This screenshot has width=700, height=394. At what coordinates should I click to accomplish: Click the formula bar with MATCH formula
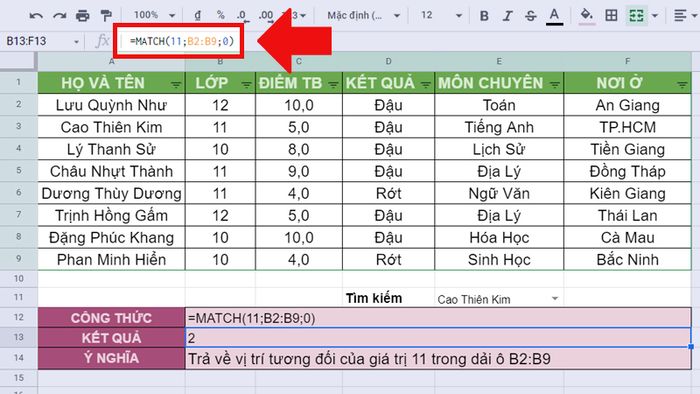(x=182, y=41)
